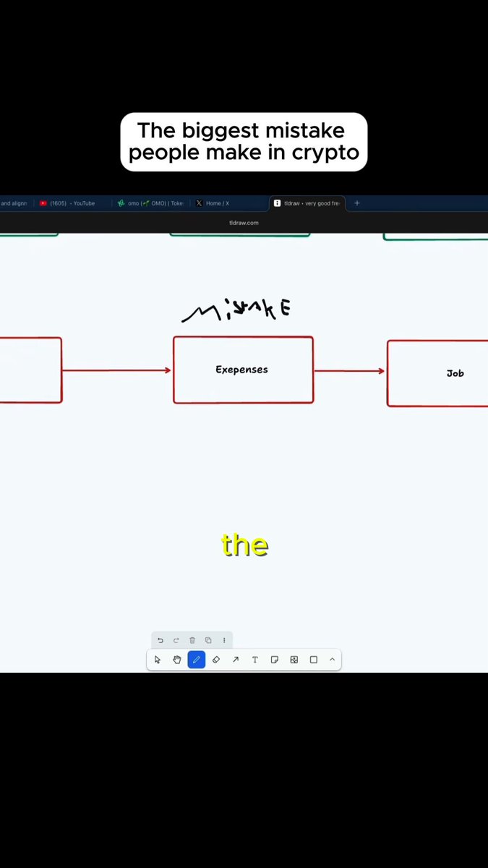This screenshot has height=868, width=488.
Task: Click the Undo icon
Action: point(160,640)
